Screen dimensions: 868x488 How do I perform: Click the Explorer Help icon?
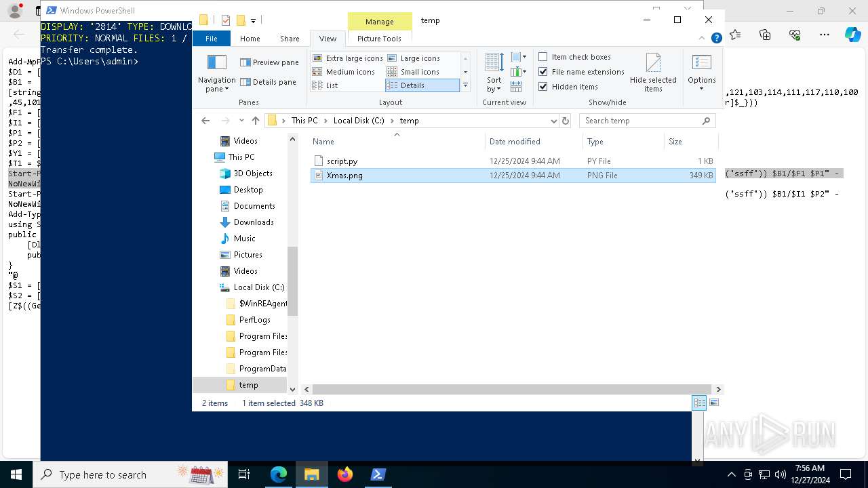[716, 39]
